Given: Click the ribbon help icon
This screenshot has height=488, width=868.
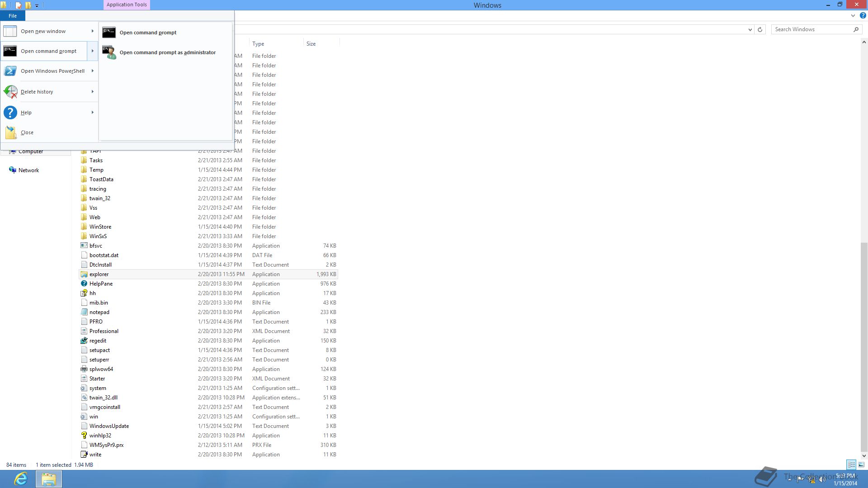Looking at the screenshot, I should [x=863, y=15].
